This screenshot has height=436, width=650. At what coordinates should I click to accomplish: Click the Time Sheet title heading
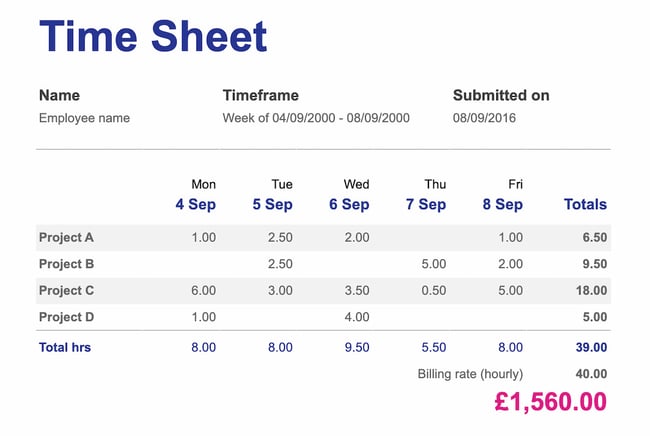[153, 37]
